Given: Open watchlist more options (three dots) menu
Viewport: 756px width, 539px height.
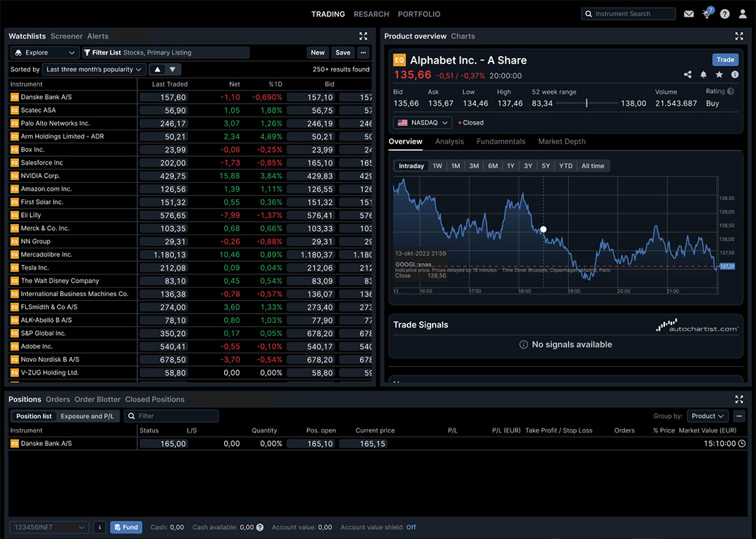Looking at the screenshot, I should point(363,52).
